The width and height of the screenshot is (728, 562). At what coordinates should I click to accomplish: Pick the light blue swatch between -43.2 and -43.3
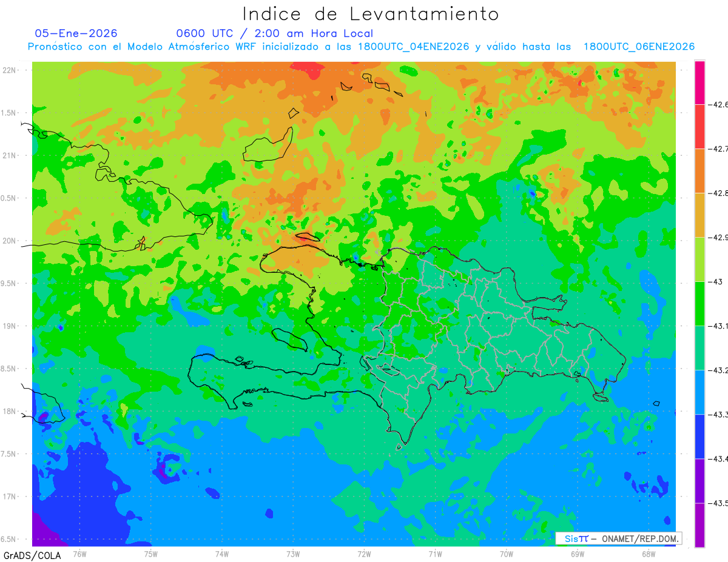pos(699,392)
